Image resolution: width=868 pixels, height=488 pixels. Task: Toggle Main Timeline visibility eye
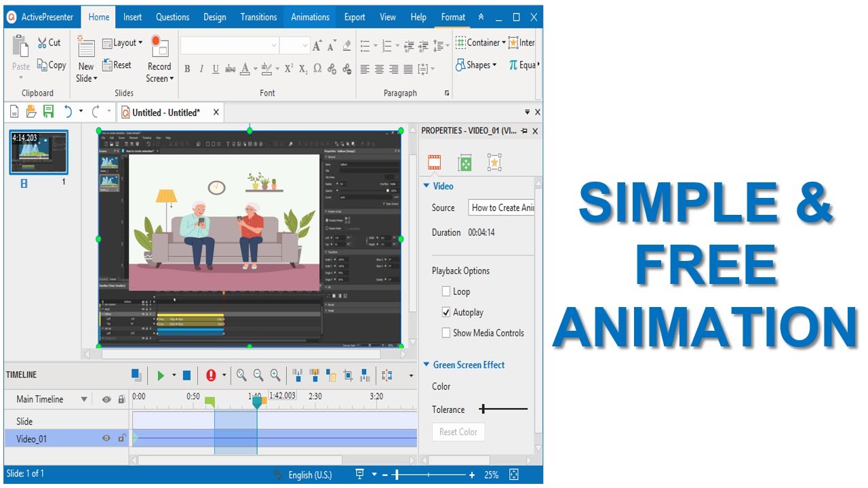click(106, 400)
